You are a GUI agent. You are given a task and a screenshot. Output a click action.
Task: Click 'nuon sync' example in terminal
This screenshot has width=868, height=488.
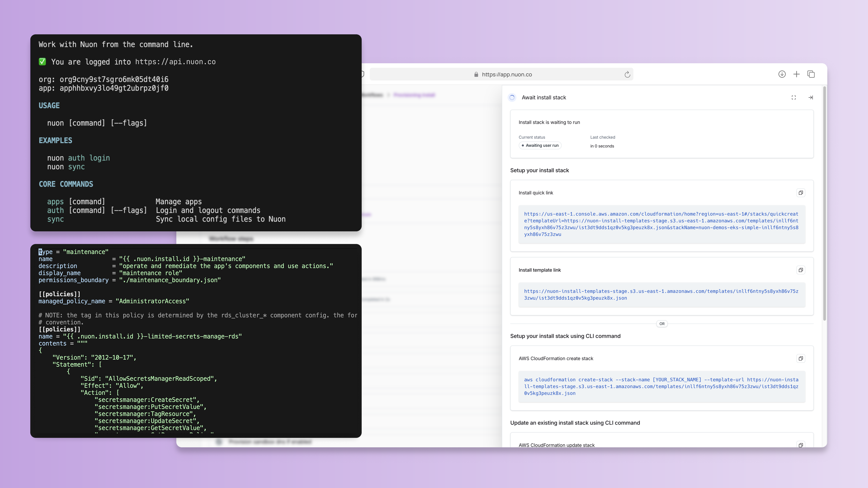click(66, 167)
